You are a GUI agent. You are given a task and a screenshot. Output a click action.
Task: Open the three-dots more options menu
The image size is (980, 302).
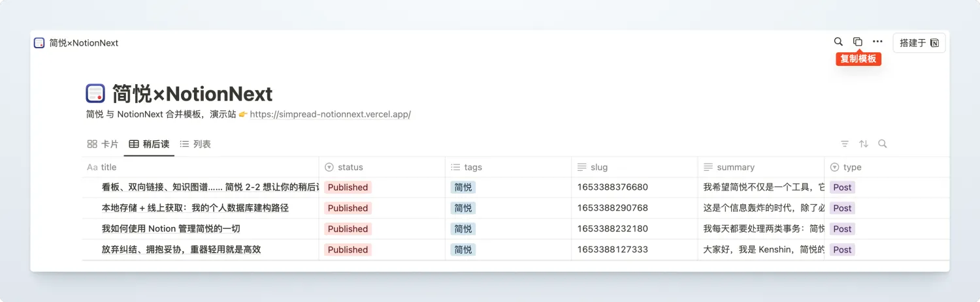(x=877, y=42)
